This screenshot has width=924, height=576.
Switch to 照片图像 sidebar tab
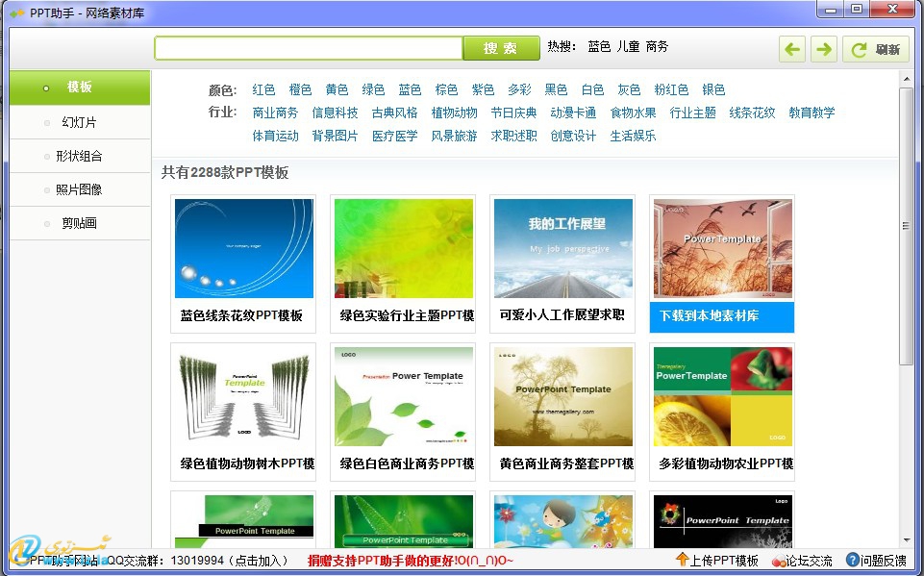point(80,189)
